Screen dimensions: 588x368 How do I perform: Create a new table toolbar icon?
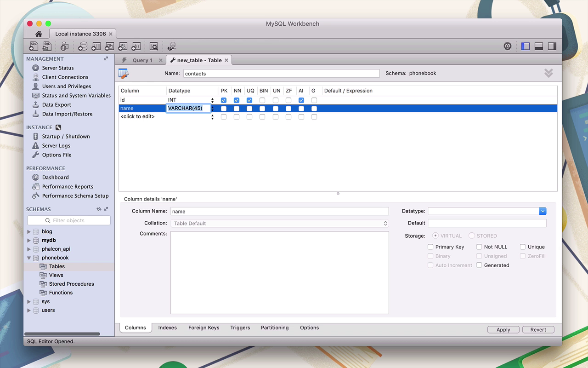click(96, 46)
